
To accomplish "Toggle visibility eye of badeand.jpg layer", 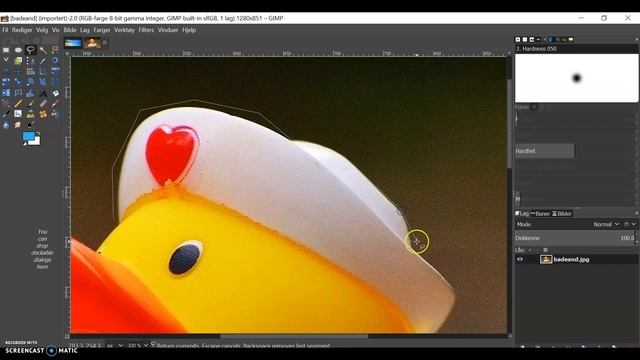I will [520, 259].
